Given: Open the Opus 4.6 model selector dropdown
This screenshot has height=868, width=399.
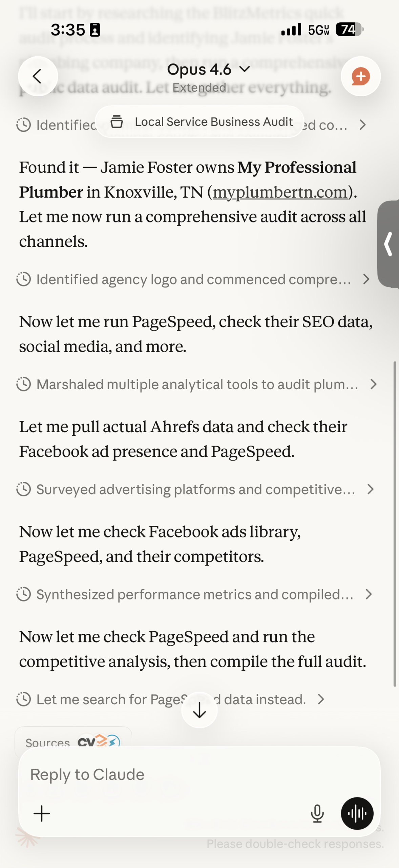Looking at the screenshot, I should click(x=209, y=70).
